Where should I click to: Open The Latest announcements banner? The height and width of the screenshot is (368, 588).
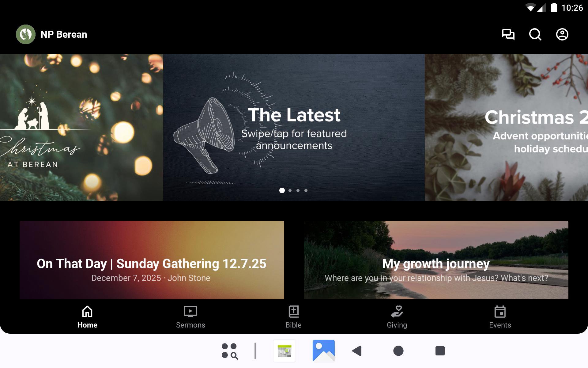coord(294,127)
